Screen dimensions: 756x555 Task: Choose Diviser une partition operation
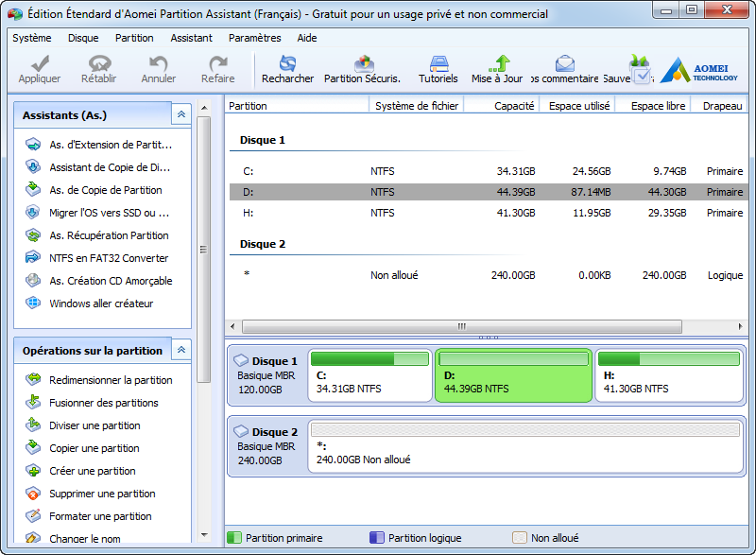[x=83, y=425]
